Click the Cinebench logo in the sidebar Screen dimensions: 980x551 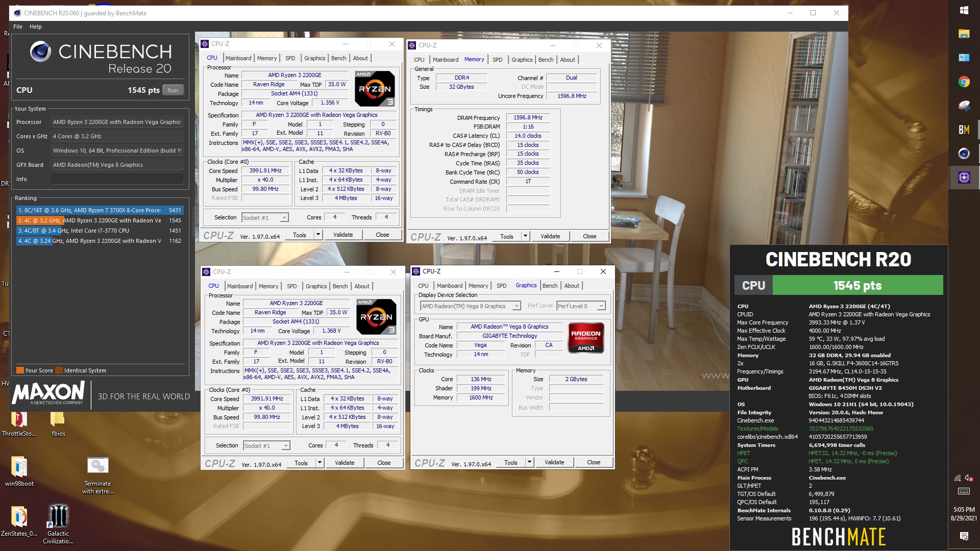[40, 52]
